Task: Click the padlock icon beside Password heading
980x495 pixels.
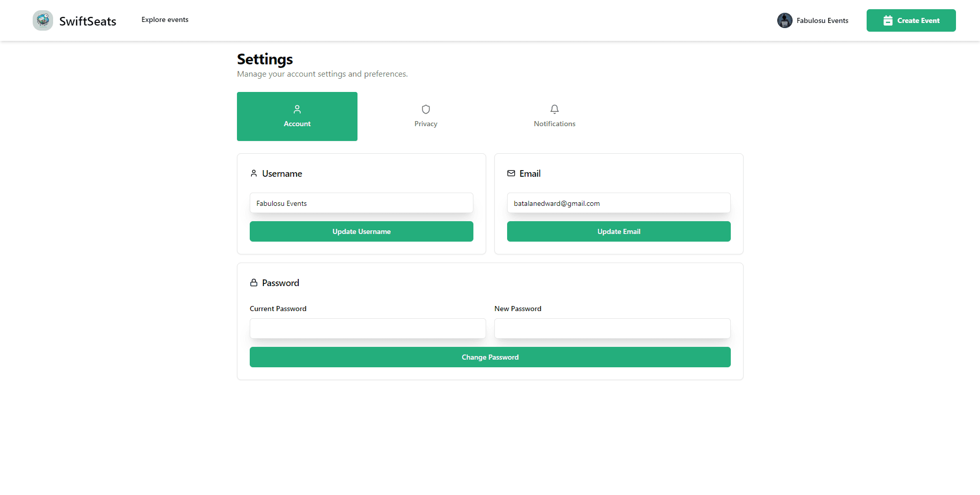Action: coord(254,282)
